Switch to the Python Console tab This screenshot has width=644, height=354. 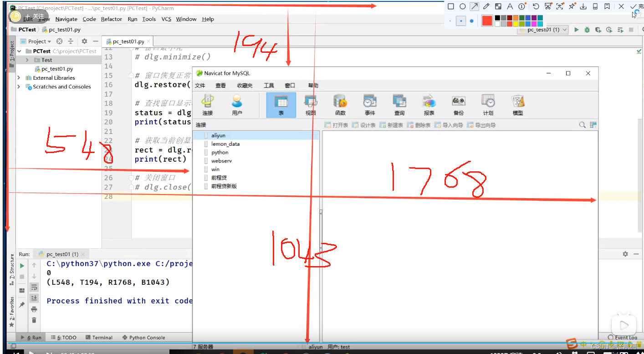point(143,338)
